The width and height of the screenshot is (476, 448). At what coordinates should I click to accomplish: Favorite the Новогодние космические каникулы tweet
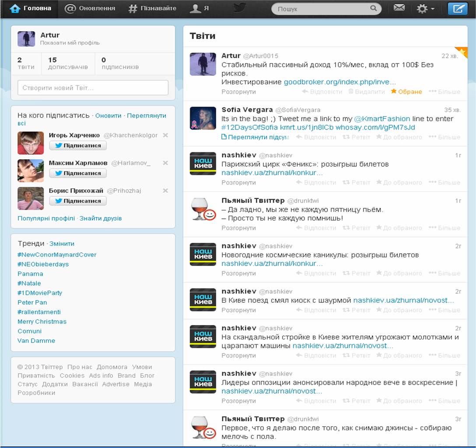pyautogui.click(x=399, y=273)
